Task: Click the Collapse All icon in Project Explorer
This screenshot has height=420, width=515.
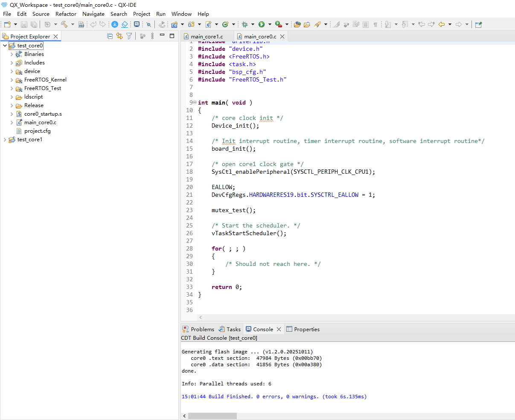Action: [x=110, y=36]
